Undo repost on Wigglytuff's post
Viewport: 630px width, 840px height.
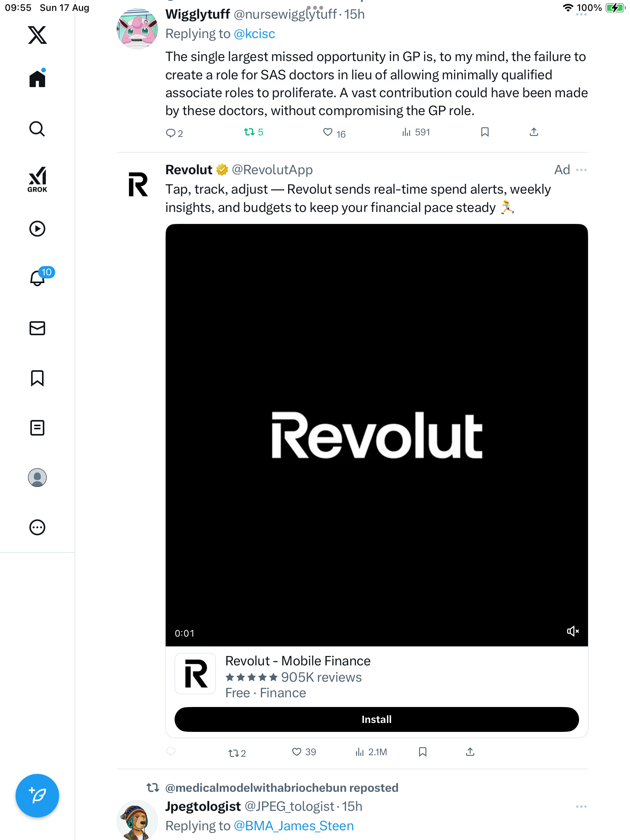pos(249,132)
